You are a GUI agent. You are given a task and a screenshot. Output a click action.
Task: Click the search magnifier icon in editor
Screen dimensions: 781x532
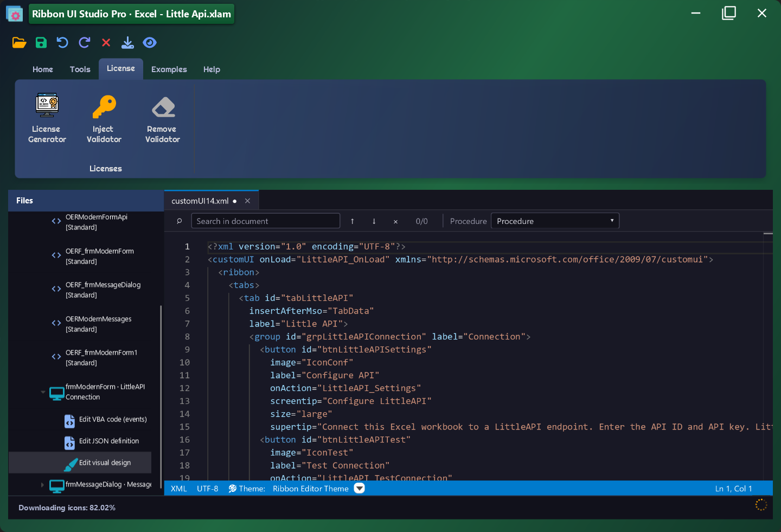pos(180,221)
